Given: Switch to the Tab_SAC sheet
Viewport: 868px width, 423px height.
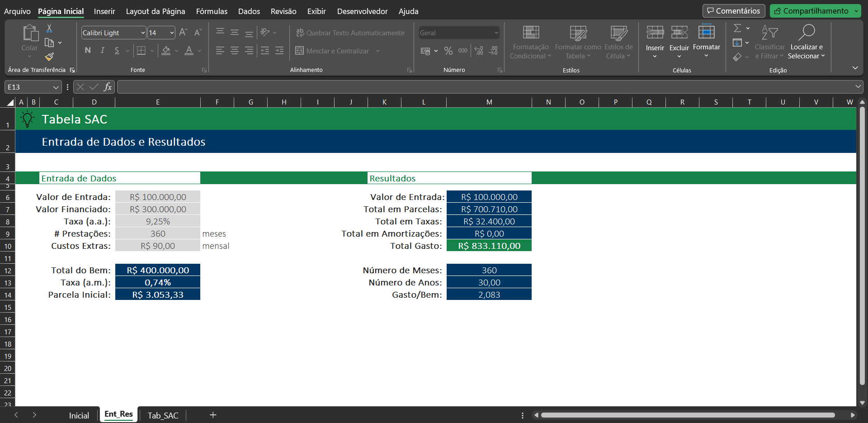Looking at the screenshot, I should pyautogui.click(x=163, y=415).
